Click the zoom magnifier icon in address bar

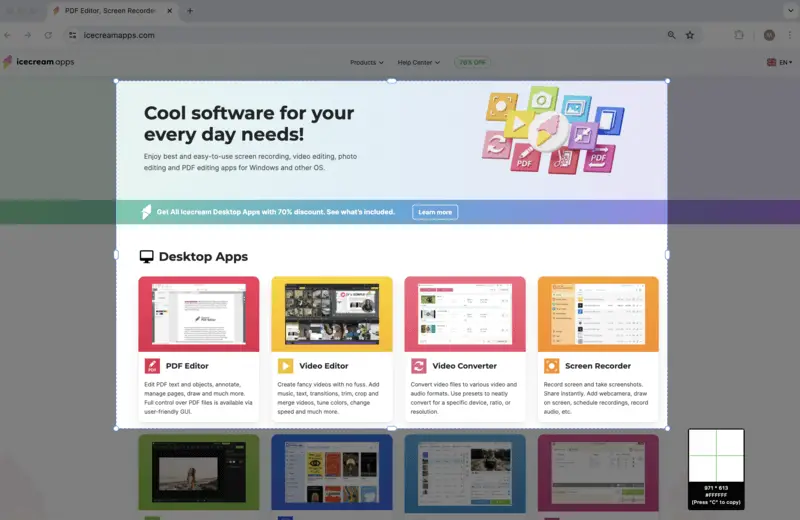(671, 35)
